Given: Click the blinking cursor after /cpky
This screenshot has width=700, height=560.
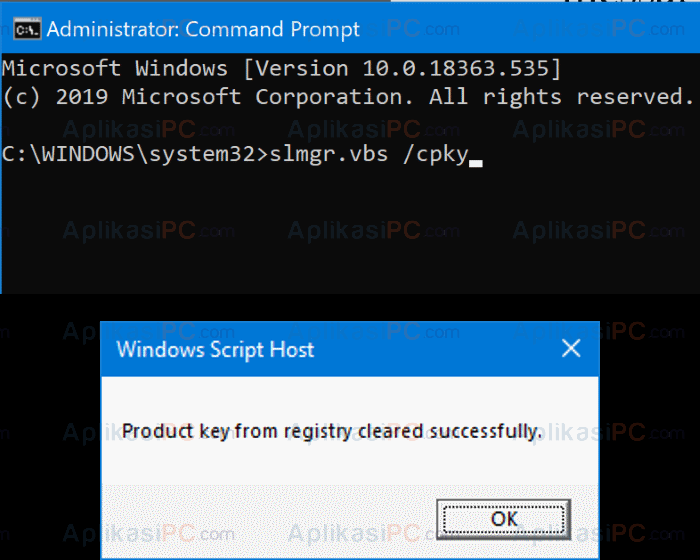Looking at the screenshot, I should 476,163.
